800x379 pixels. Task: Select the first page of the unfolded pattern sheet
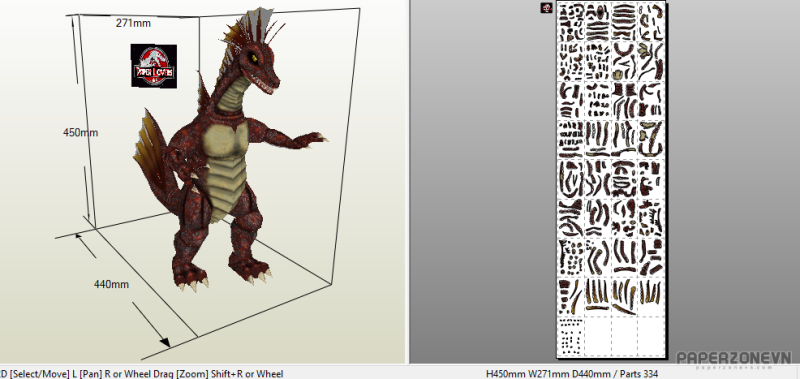tap(571, 22)
